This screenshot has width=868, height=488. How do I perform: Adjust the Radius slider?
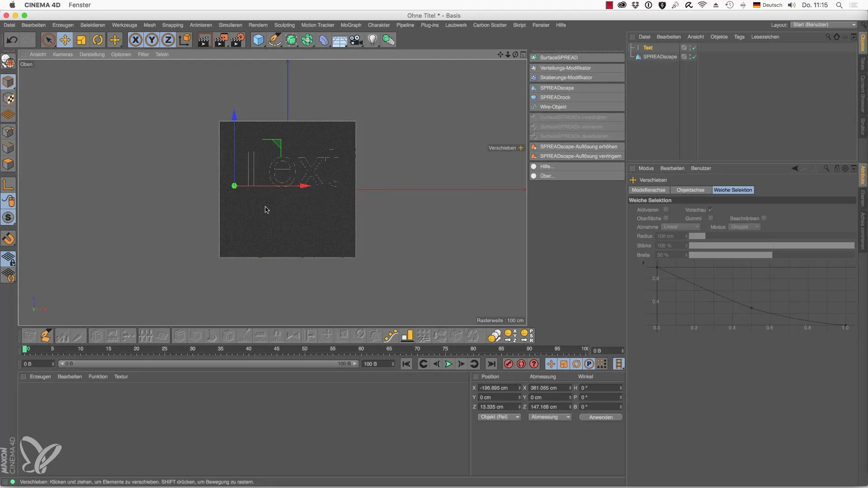coord(771,236)
